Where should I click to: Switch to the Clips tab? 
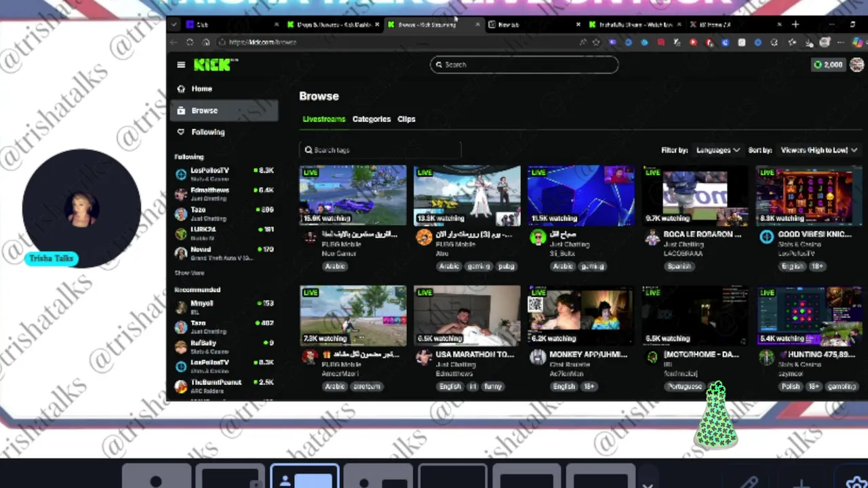(x=406, y=119)
